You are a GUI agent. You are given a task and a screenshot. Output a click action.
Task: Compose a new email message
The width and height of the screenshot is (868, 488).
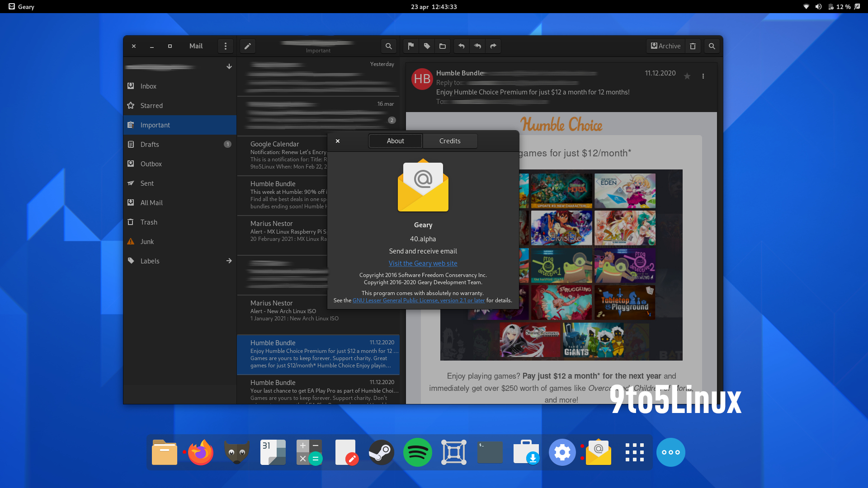point(247,46)
